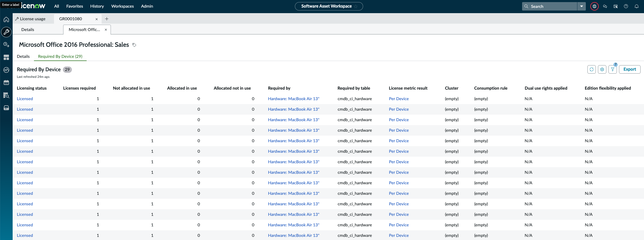The height and width of the screenshot is (240, 644).
Task: Expand the Search box dropdown arrow
Action: [x=582, y=6]
